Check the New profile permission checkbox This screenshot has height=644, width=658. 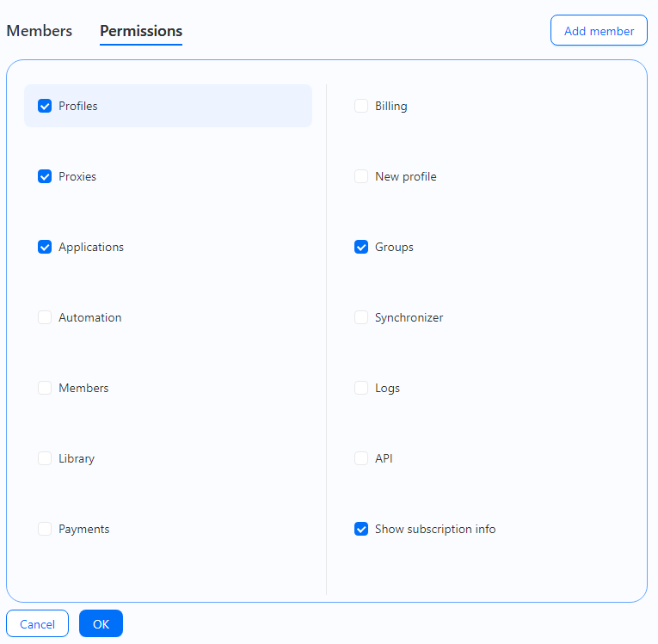361,176
